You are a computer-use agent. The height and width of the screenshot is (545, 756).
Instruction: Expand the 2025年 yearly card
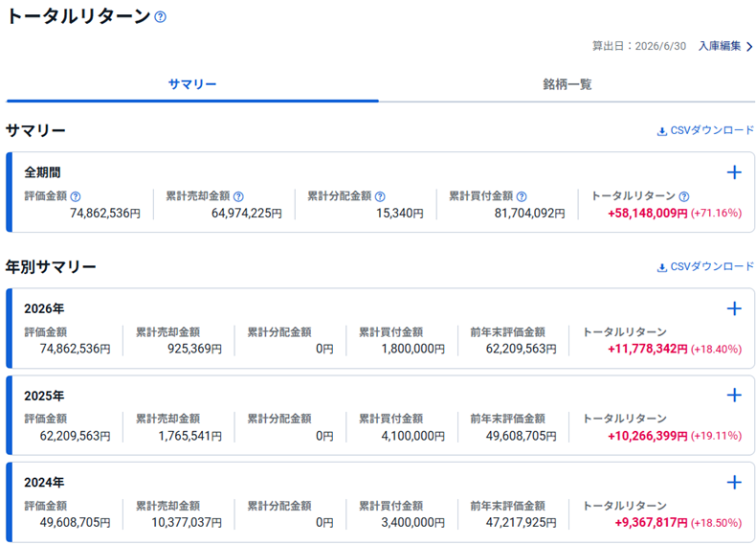(x=734, y=396)
